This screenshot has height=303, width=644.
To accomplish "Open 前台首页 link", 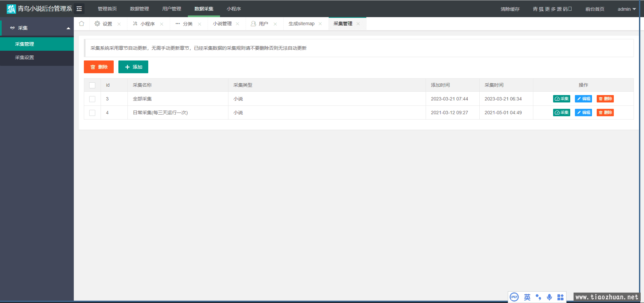I will click(595, 9).
